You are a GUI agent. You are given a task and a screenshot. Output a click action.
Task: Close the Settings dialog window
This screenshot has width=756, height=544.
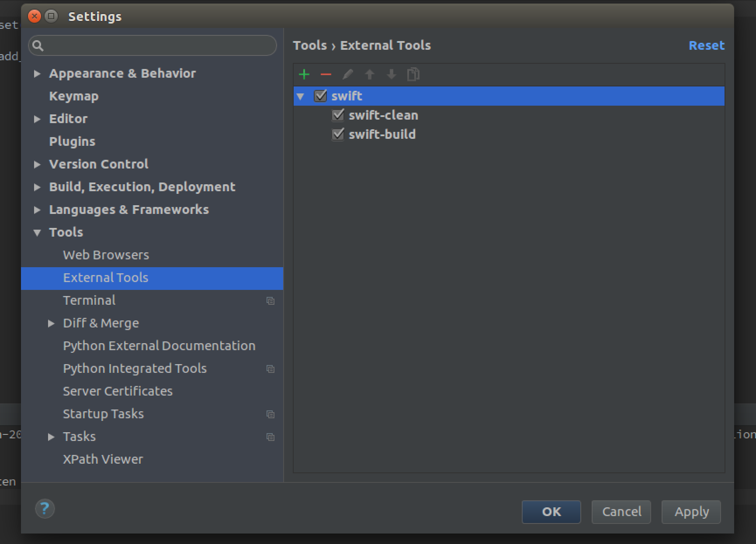click(34, 17)
